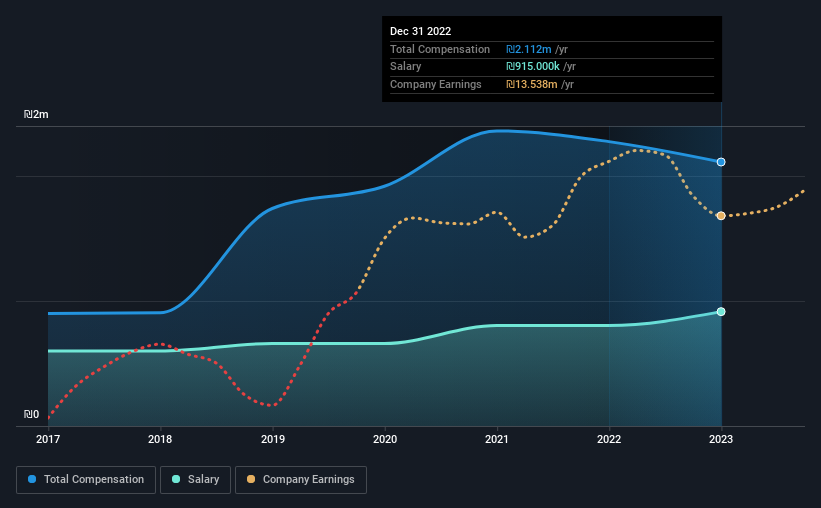Screen dimensions: 821x508
Task: Select the 2018 label on the x-axis
Action: click(x=160, y=439)
